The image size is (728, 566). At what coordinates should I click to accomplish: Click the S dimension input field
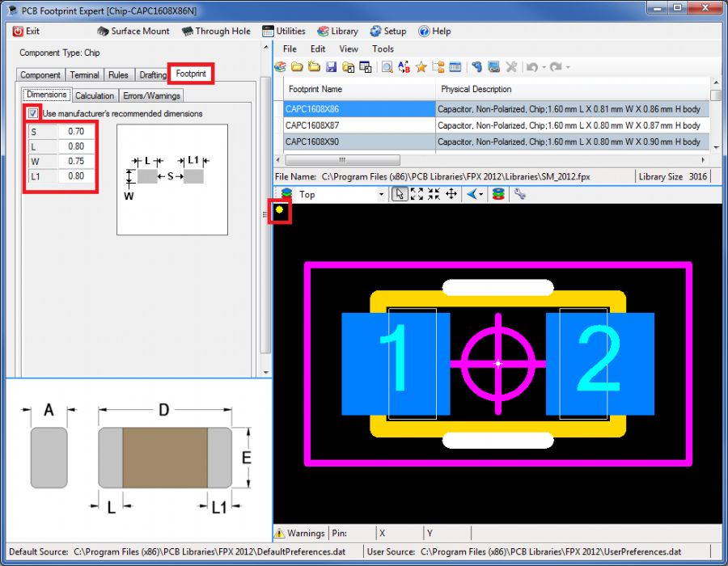76,132
